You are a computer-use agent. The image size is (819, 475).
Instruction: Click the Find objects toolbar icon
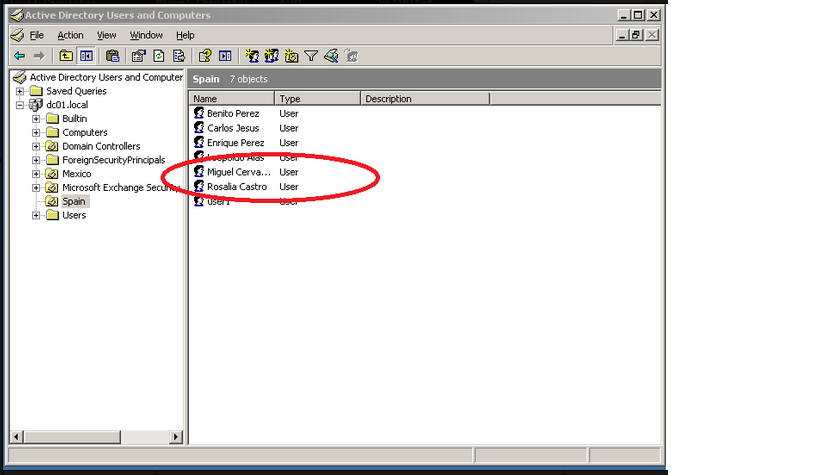click(331, 55)
